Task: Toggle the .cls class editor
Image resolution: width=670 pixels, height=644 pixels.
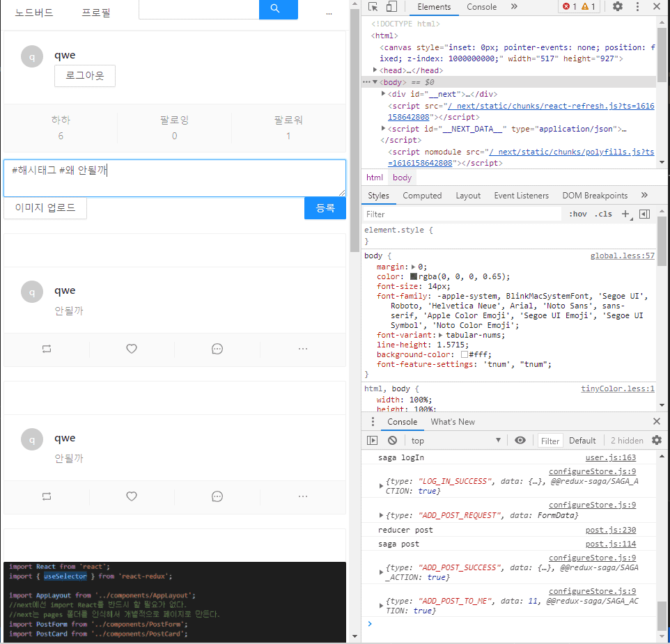Action: [x=603, y=214]
